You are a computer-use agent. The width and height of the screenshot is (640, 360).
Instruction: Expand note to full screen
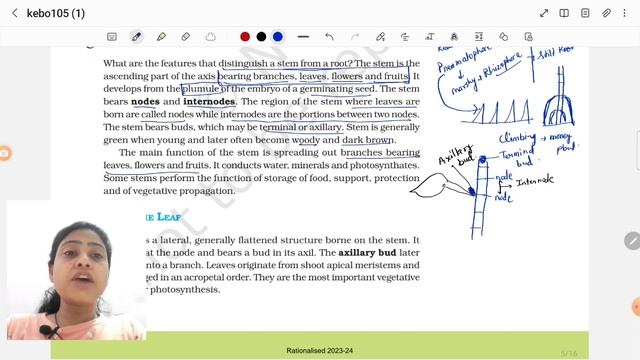(544, 13)
